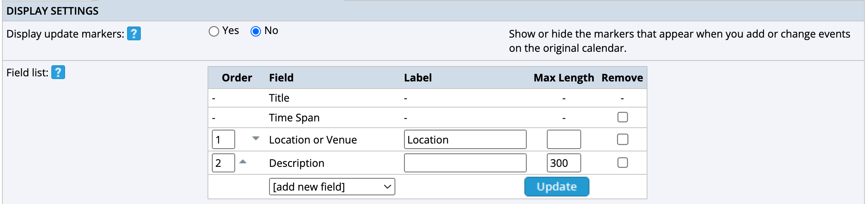
Task: Click empty Max Length field for Location
Action: click(564, 140)
